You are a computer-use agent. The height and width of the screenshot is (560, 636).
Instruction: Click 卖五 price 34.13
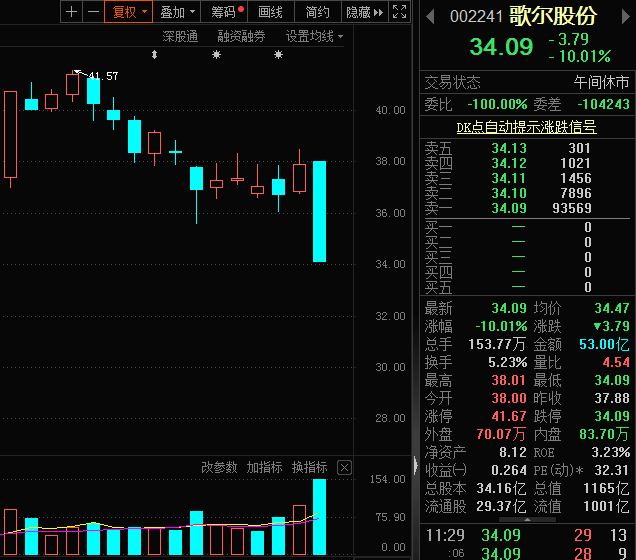click(x=509, y=148)
